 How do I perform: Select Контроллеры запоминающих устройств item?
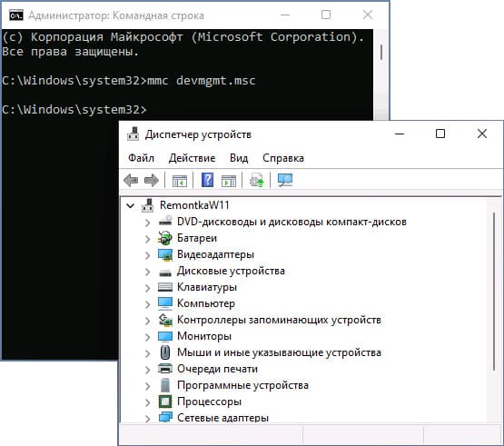click(279, 320)
